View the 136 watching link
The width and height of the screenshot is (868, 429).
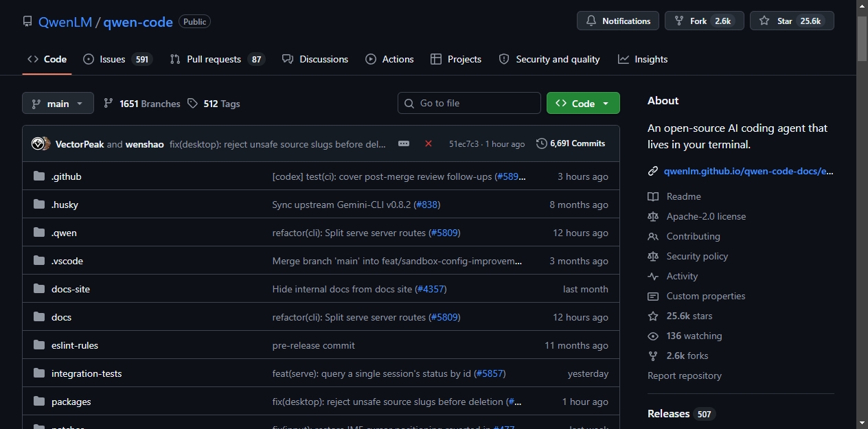tap(694, 336)
